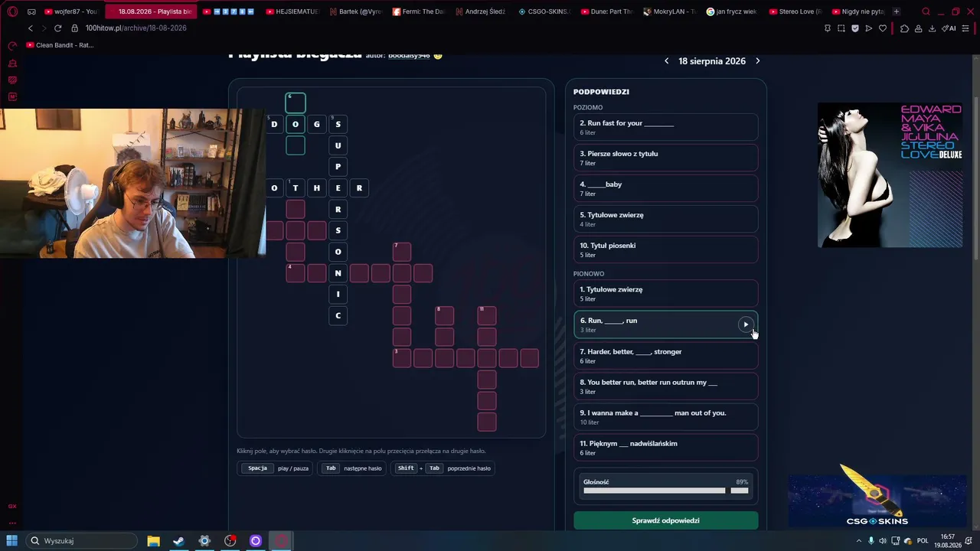Select clue 11 Pięknym nadwiślańskim
Screen dimensions: 980x551
(666, 448)
